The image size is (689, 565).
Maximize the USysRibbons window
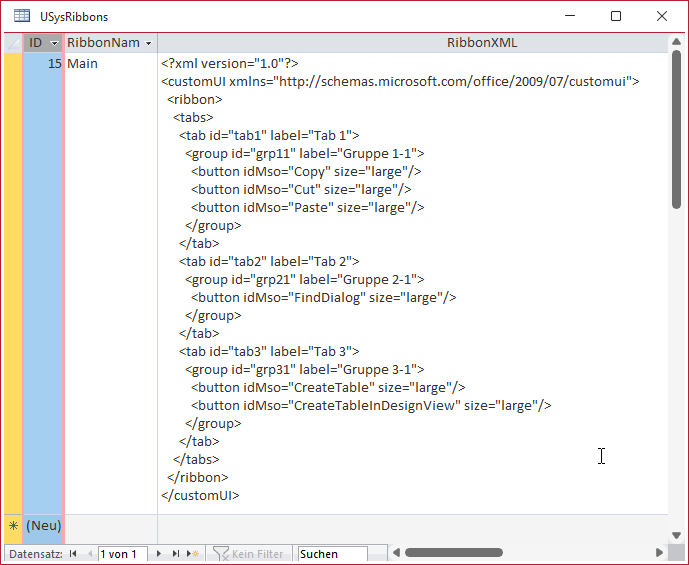click(x=616, y=16)
